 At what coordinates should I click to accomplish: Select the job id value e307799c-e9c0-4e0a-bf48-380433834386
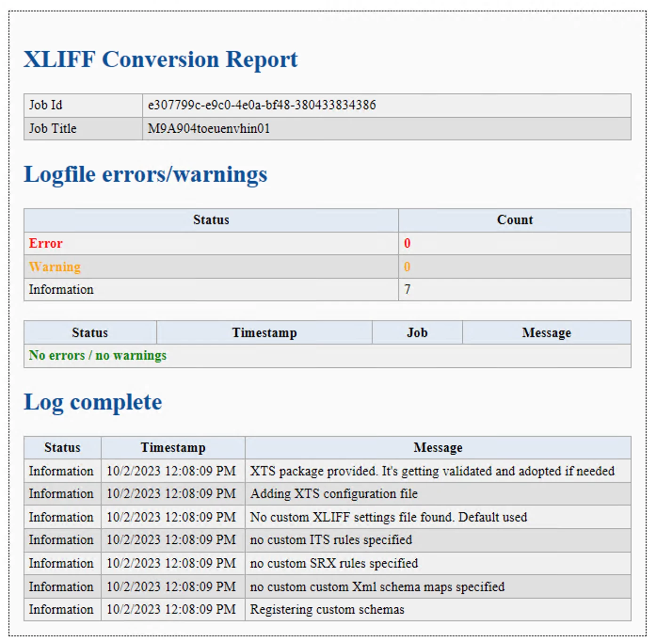pos(262,105)
